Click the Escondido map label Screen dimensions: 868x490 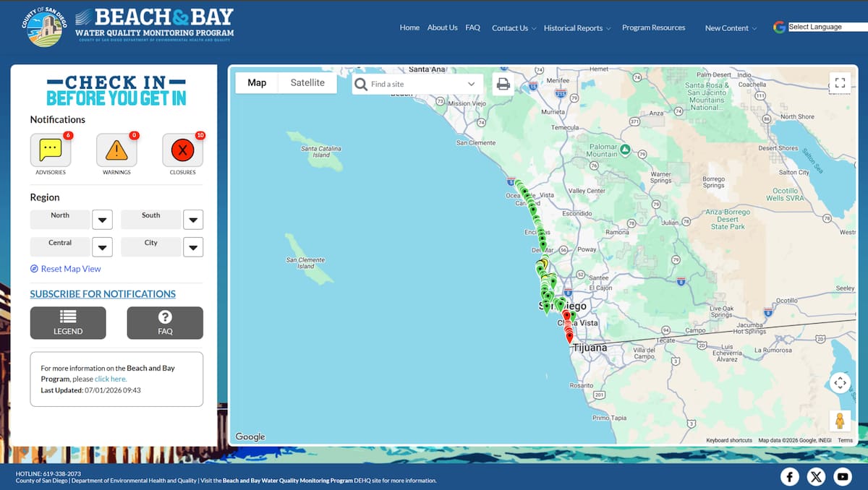pos(577,214)
